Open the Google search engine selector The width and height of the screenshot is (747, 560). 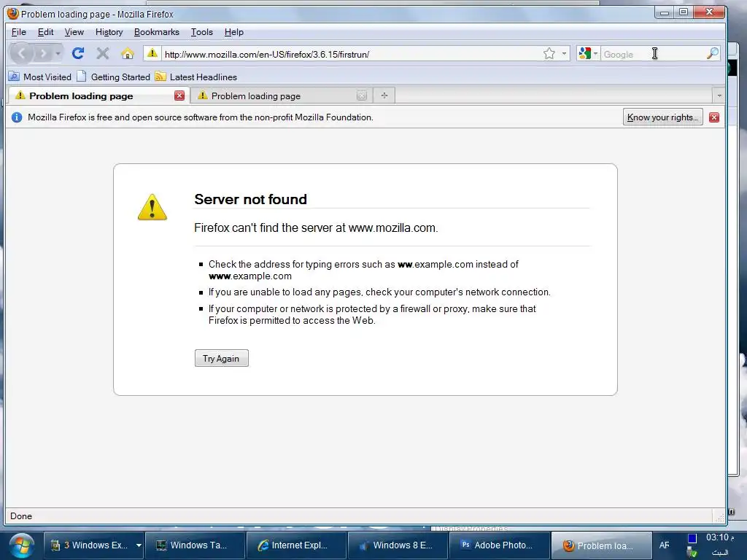coord(588,53)
